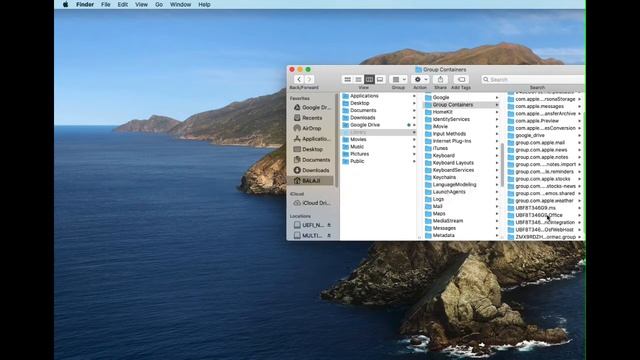Expand the Keychains folder arrow
The height and width of the screenshot is (360, 640).
[x=497, y=177]
